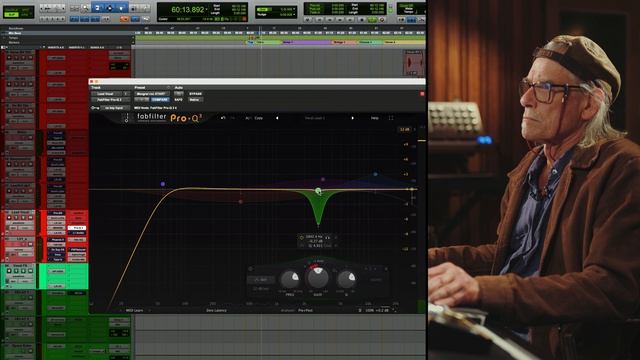The width and height of the screenshot is (640, 360).
Task: Select the Pencil tool
Action: [x=145, y=8]
